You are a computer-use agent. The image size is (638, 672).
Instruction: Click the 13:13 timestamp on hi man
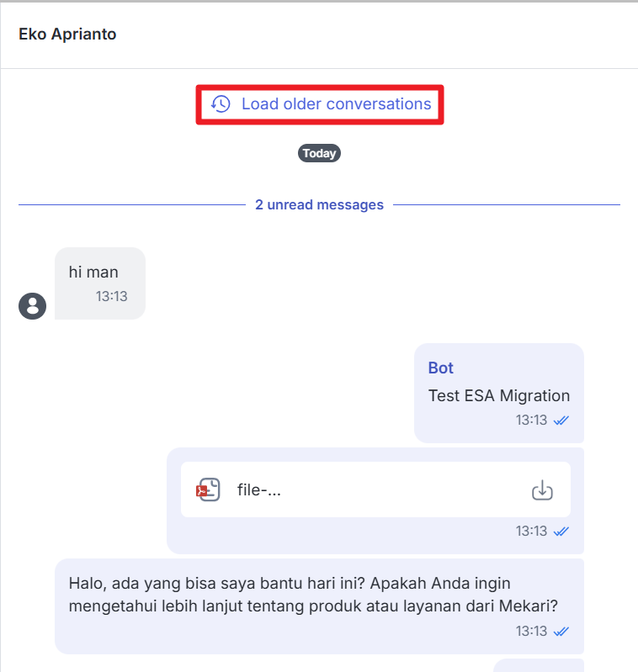click(111, 296)
